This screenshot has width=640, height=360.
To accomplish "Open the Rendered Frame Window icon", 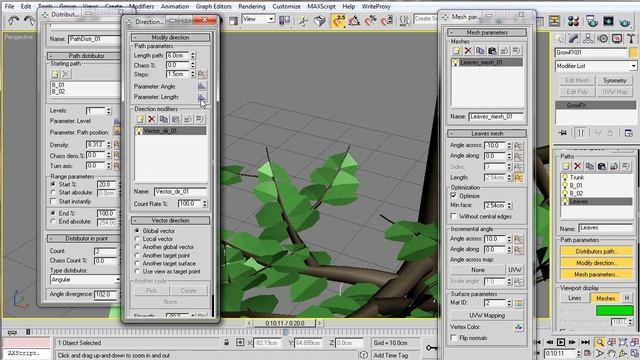I will coord(608,21).
